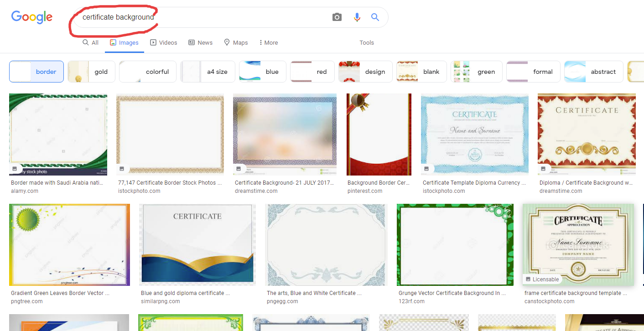Switch to the All results tab

90,42
